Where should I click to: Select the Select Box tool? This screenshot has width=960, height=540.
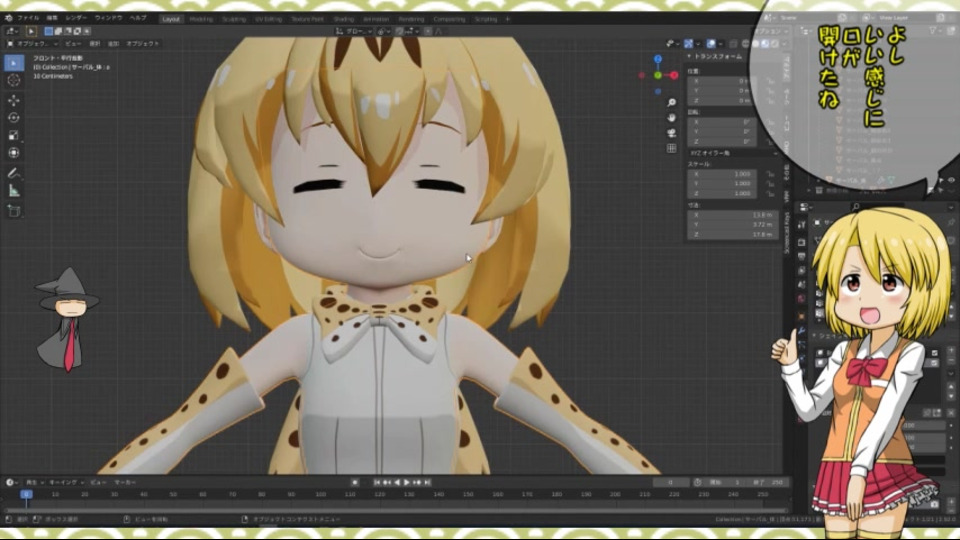[14, 62]
